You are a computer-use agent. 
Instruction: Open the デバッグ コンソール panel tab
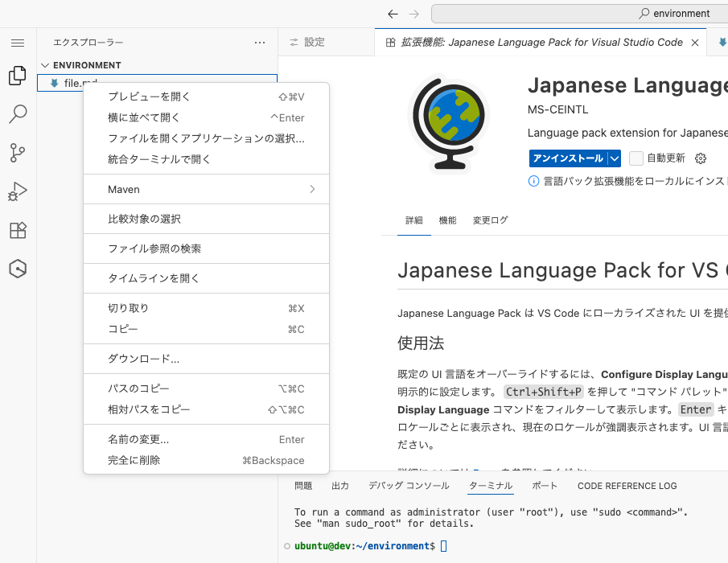tap(409, 486)
